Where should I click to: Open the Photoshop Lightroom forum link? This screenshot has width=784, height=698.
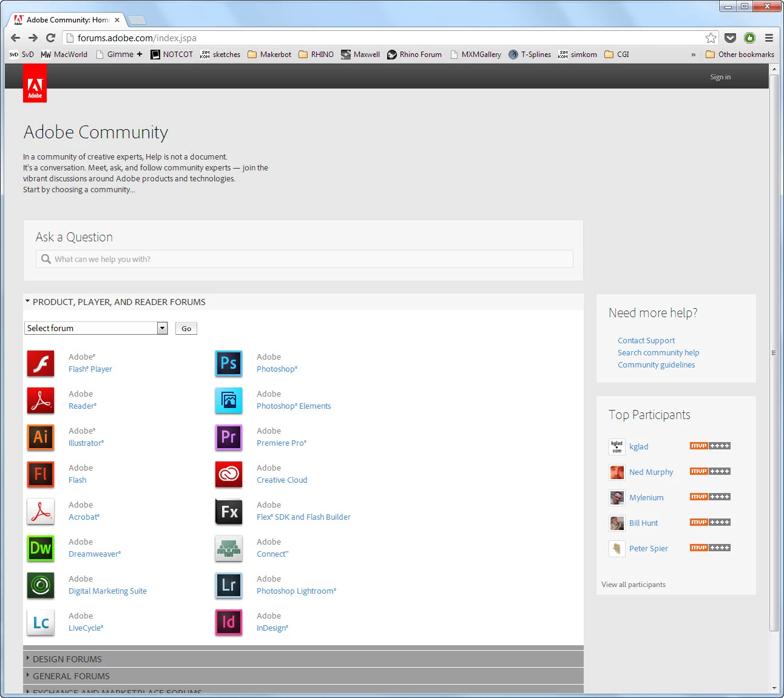pyautogui.click(x=296, y=591)
